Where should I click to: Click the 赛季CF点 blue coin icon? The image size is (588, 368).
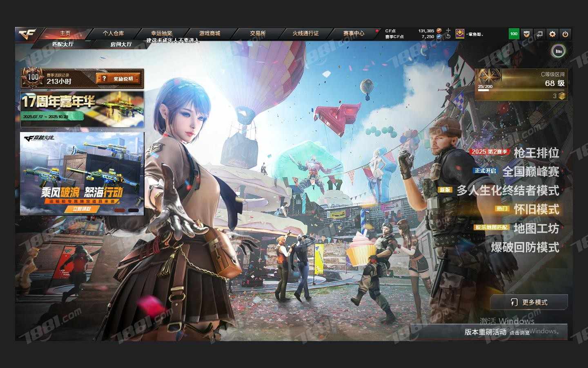pyautogui.click(x=439, y=36)
